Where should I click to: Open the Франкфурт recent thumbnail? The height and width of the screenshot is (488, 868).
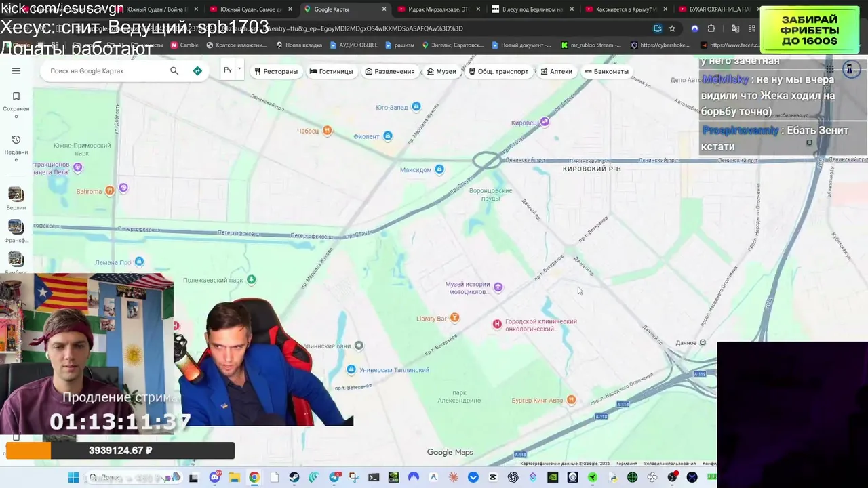point(16,227)
